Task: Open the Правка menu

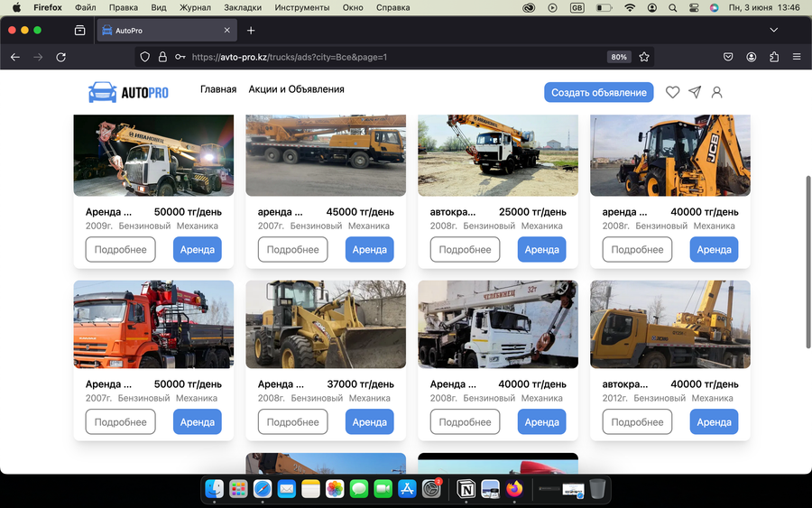Action: [124, 8]
